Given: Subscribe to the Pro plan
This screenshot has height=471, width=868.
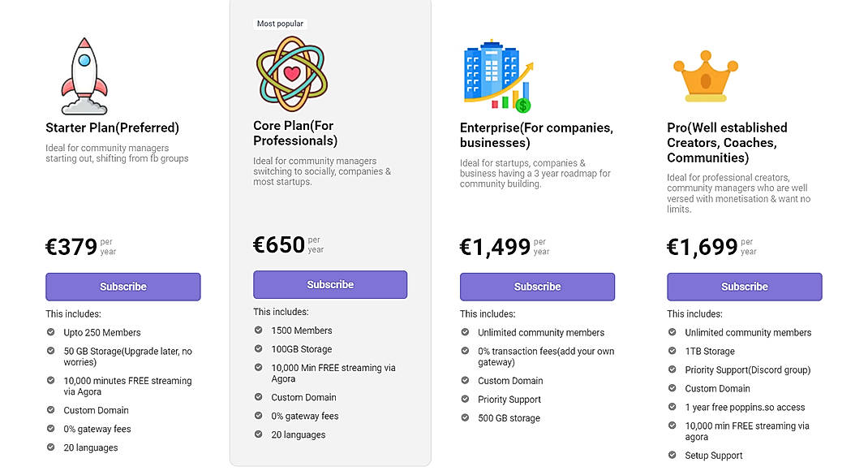Looking at the screenshot, I should (x=744, y=287).
